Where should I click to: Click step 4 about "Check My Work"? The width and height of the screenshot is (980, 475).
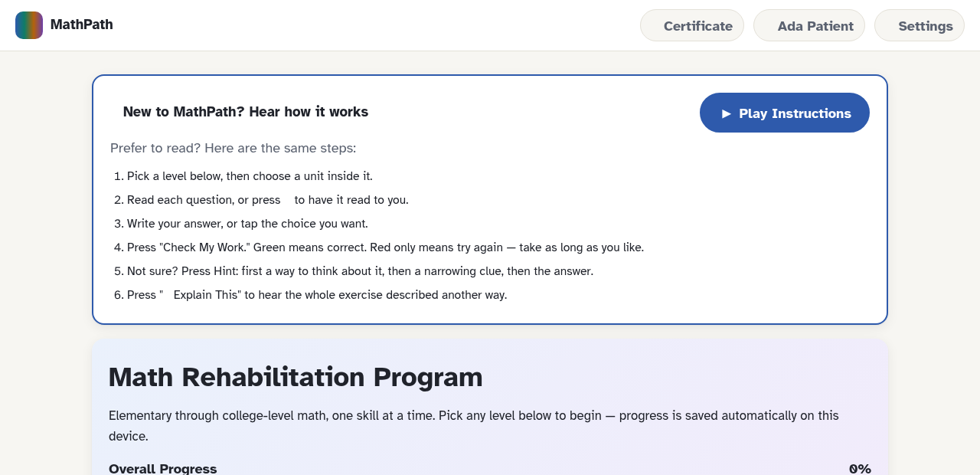point(386,247)
